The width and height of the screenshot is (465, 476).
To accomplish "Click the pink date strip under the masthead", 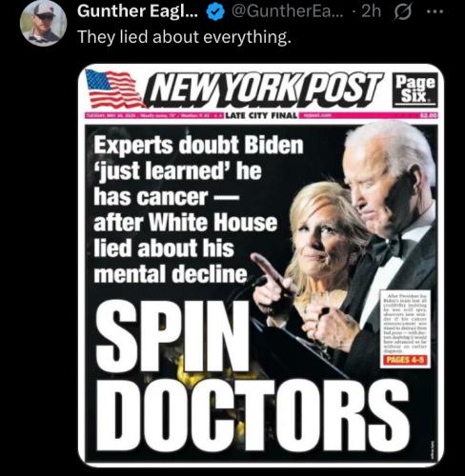I will tap(261, 115).
